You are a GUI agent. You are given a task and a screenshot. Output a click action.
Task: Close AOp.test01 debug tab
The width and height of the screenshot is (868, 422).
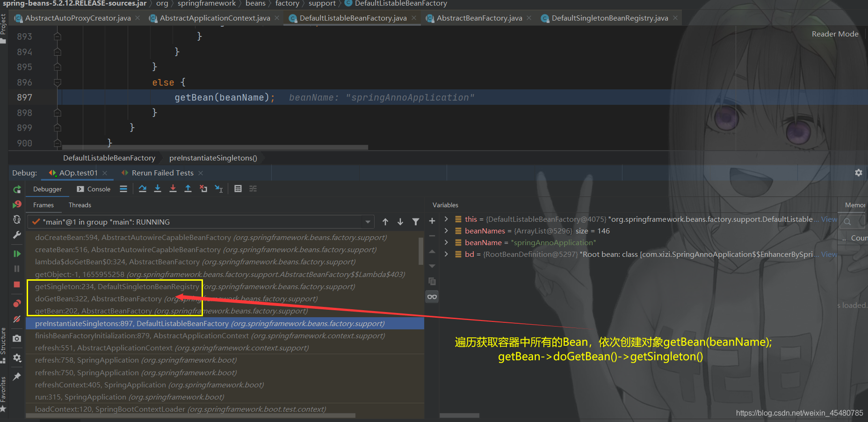pos(105,173)
